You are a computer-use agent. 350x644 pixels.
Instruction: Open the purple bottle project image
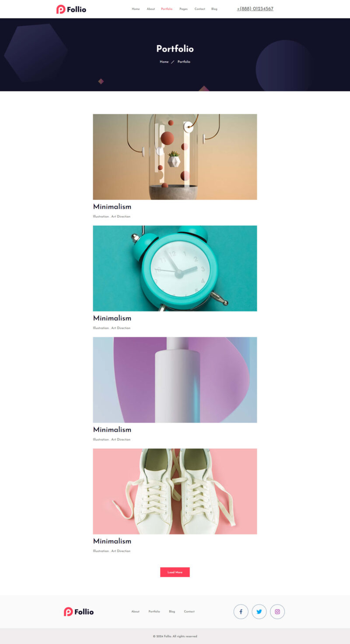[x=175, y=380]
